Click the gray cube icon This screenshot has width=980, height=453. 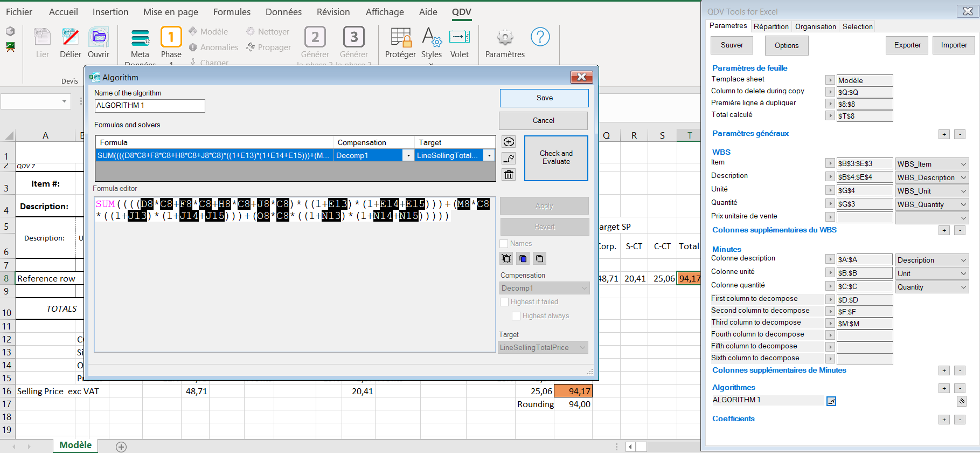[x=10, y=32]
